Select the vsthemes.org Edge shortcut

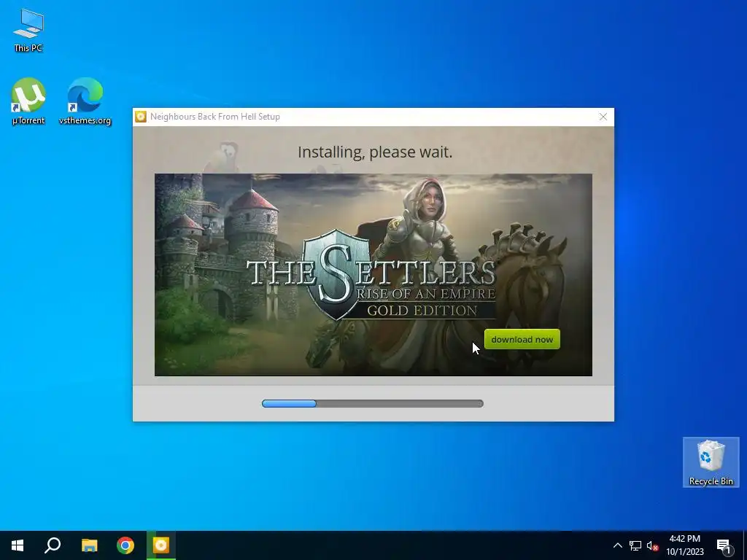pyautogui.click(x=85, y=101)
